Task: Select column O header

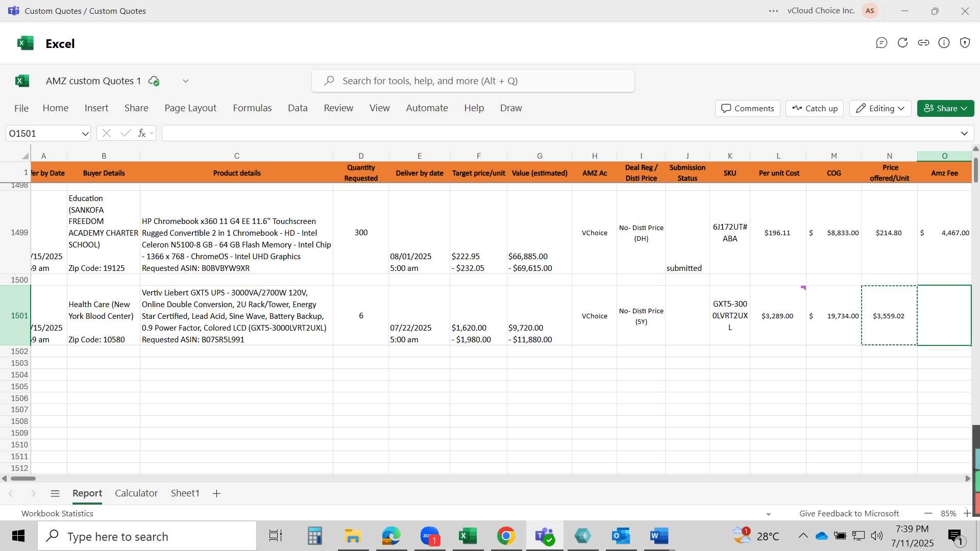Action: pos(944,156)
